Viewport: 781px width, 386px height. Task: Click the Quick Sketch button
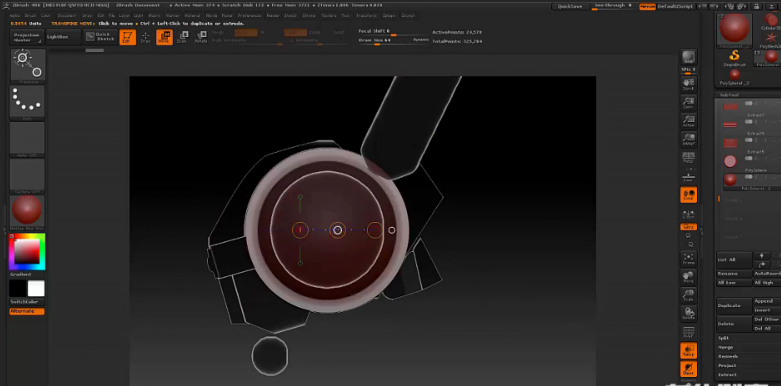click(100, 37)
